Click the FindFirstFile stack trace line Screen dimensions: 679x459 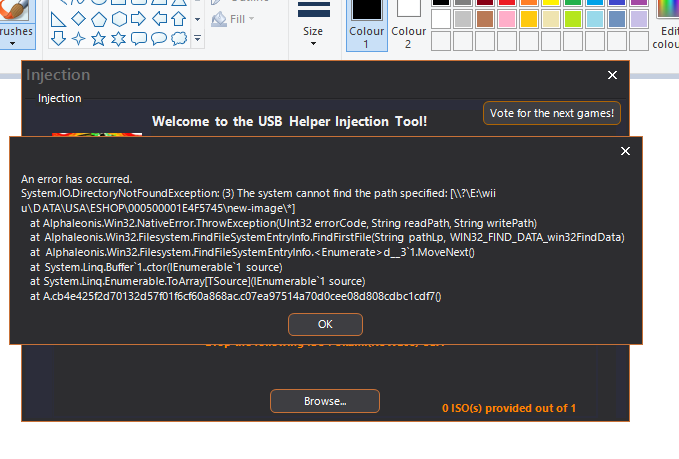[327, 238]
